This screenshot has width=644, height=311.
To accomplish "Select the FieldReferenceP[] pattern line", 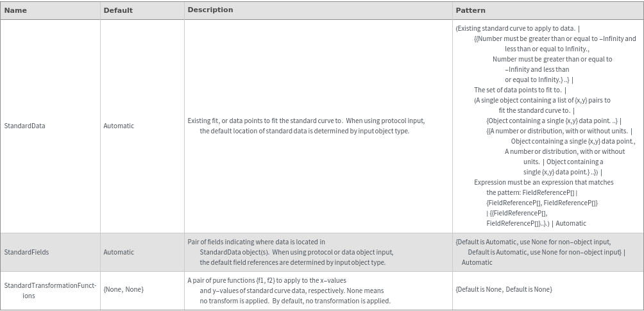I will (x=550, y=192).
